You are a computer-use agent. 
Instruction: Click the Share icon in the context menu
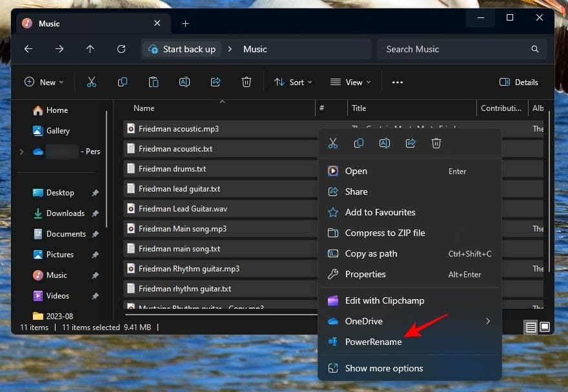point(411,143)
